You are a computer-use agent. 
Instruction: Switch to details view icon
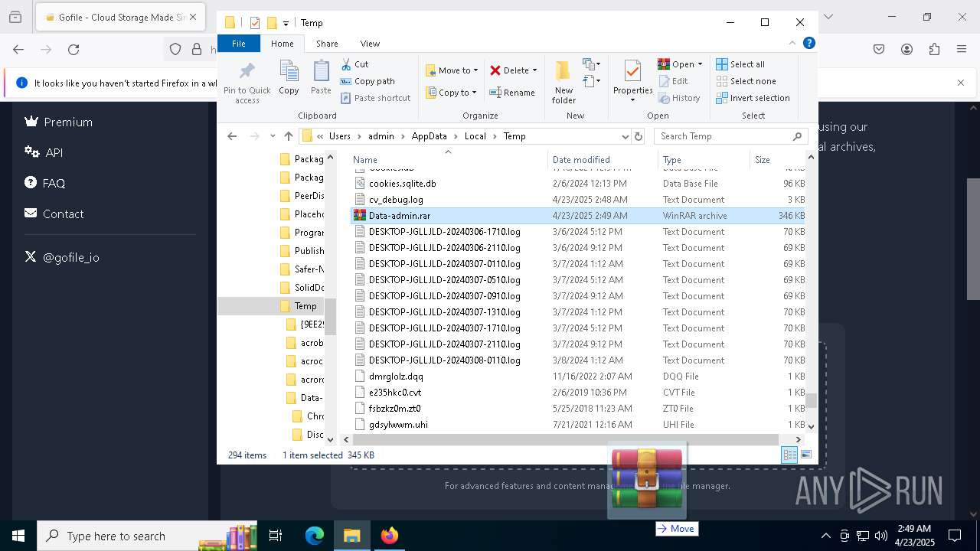[789, 455]
